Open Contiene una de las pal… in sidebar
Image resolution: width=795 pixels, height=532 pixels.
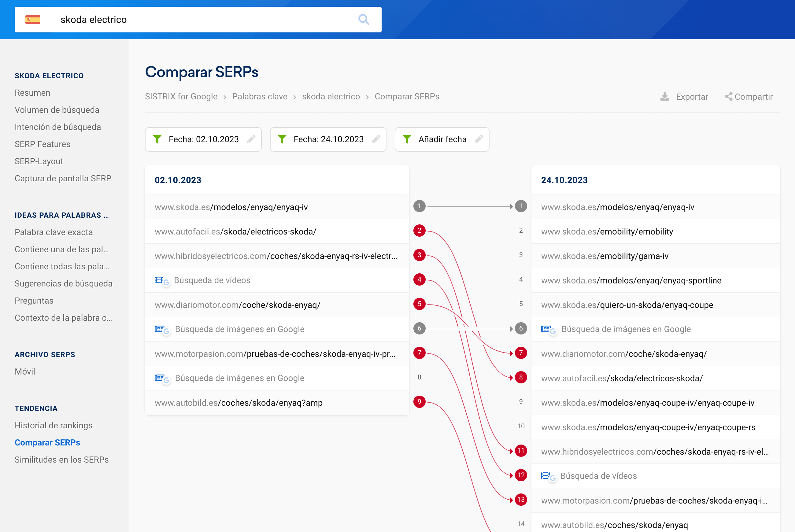62,249
